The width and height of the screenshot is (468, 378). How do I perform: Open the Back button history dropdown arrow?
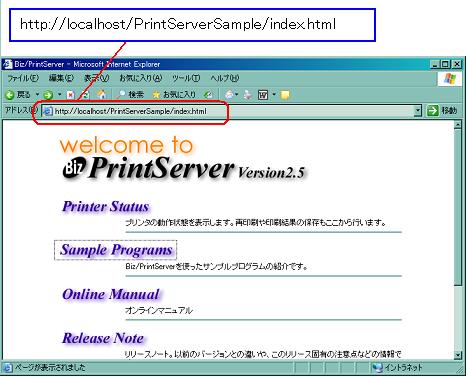37,95
